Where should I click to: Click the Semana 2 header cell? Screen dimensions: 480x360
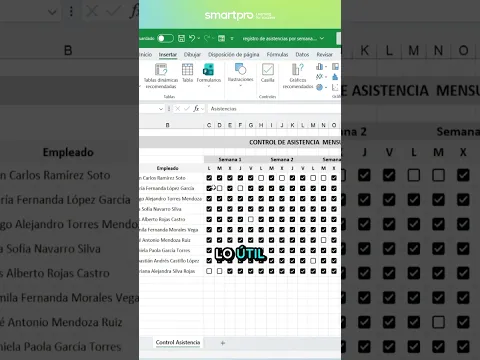point(282,159)
